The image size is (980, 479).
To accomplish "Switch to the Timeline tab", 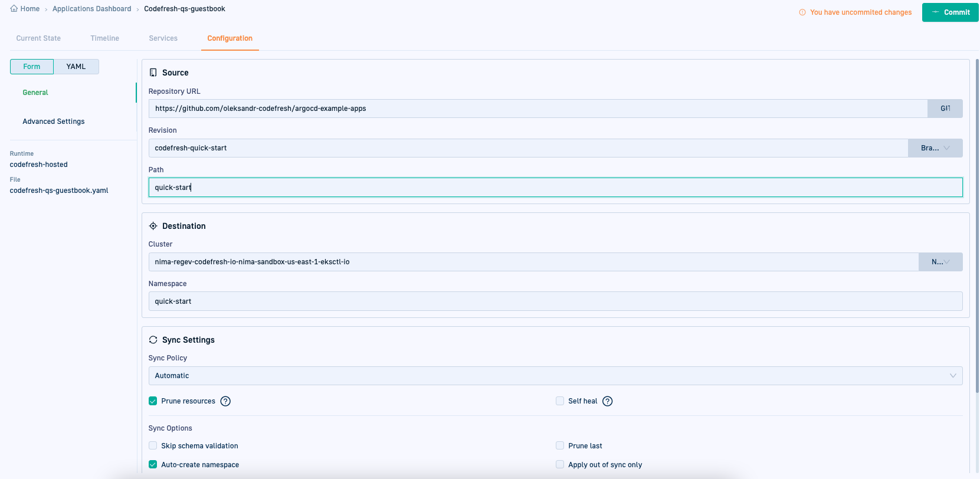I will pyautogui.click(x=104, y=38).
